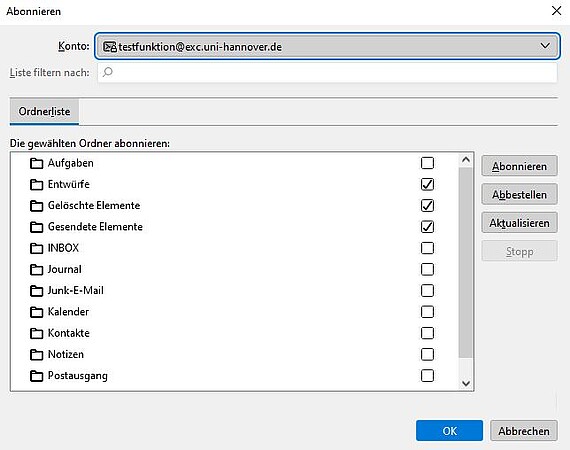Switch to the Ordnerliste tab
The width and height of the screenshot is (570, 450).
pyautogui.click(x=44, y=112)
